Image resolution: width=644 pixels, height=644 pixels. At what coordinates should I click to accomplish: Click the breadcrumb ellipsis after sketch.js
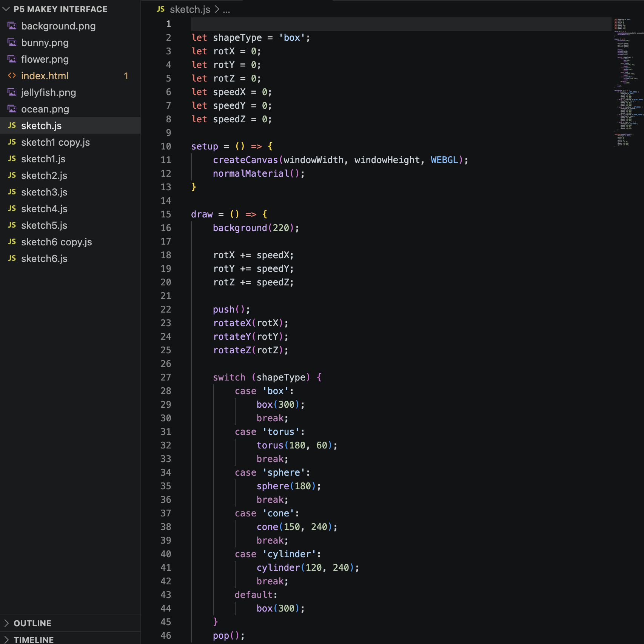click(226, 10)
